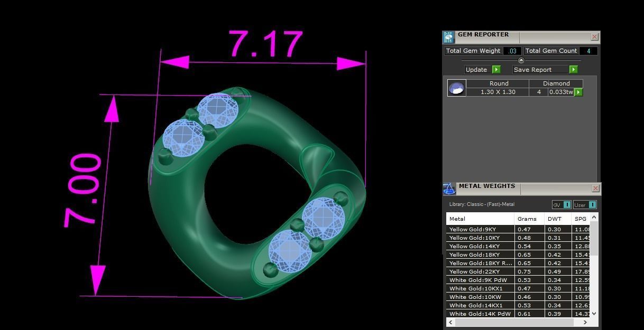
Task: Select the Yellow Gold:9KY row
Action: pos(518,229)
